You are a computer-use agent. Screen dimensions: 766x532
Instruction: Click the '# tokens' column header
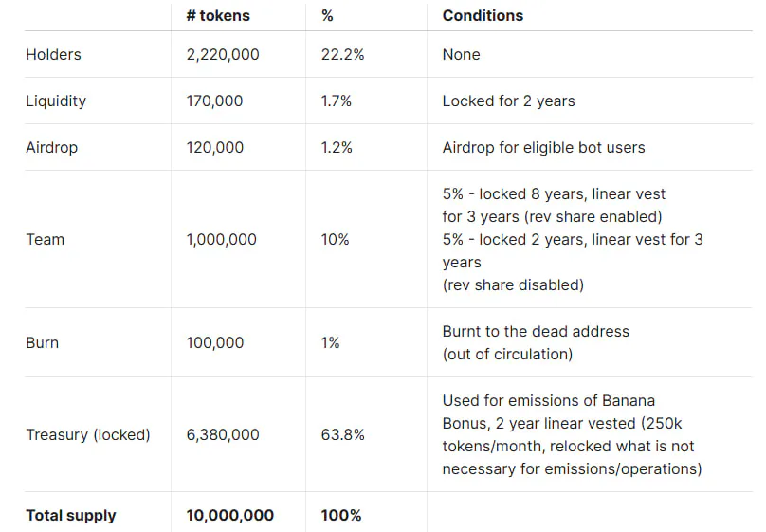218,15
